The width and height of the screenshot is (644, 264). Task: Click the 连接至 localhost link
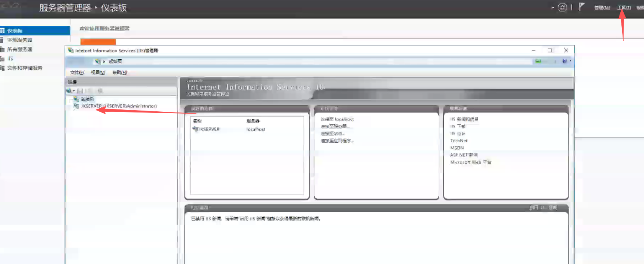click(337, 119)
